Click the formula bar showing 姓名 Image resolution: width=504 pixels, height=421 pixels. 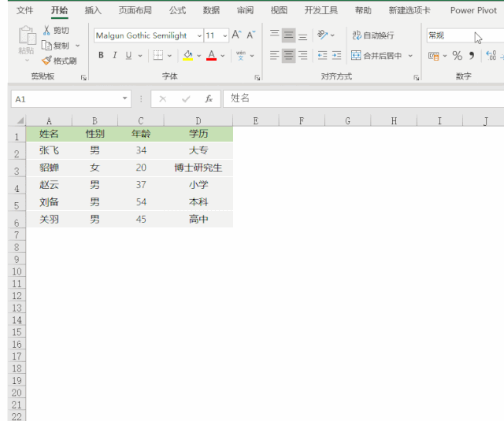tap(364, 98)
